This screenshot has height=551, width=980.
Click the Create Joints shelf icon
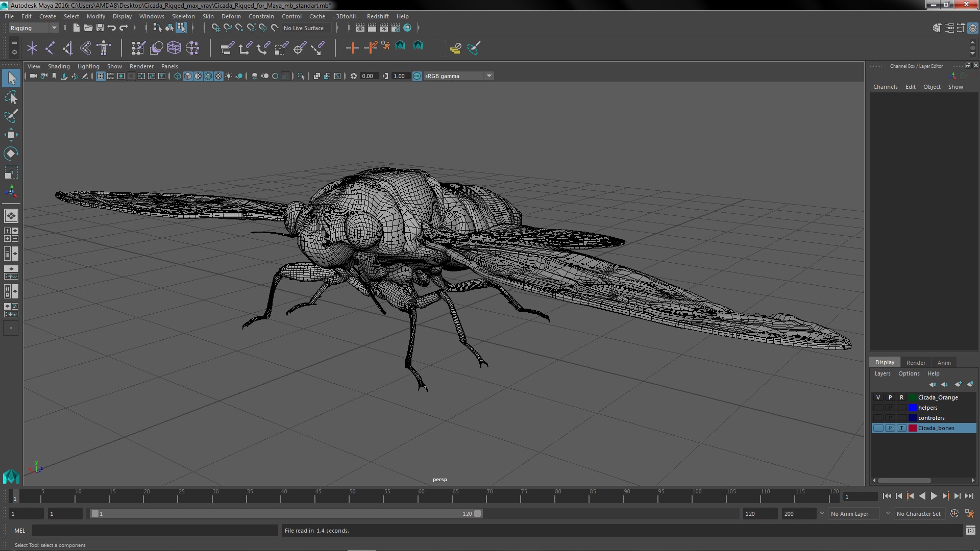[50, 48]
